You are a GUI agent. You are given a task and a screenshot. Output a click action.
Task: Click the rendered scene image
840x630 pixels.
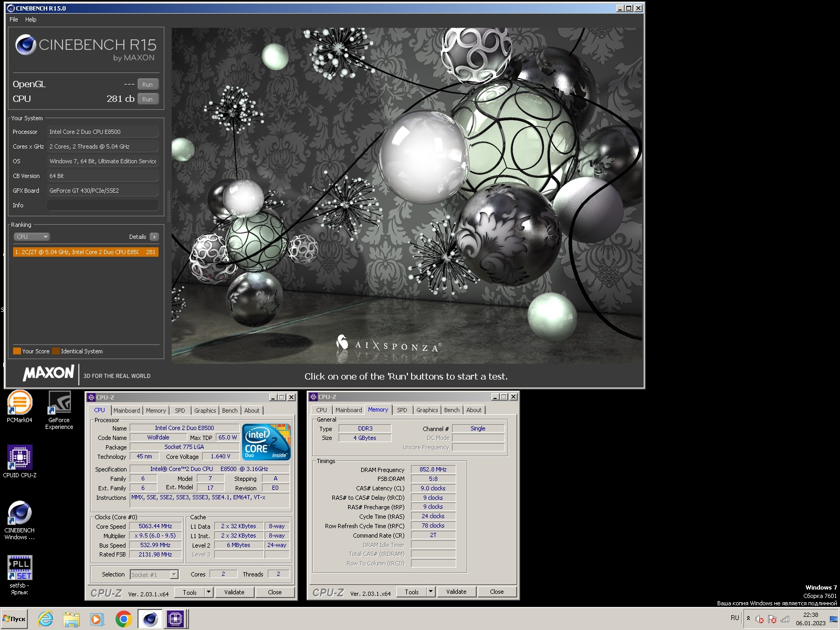[407, 196]
